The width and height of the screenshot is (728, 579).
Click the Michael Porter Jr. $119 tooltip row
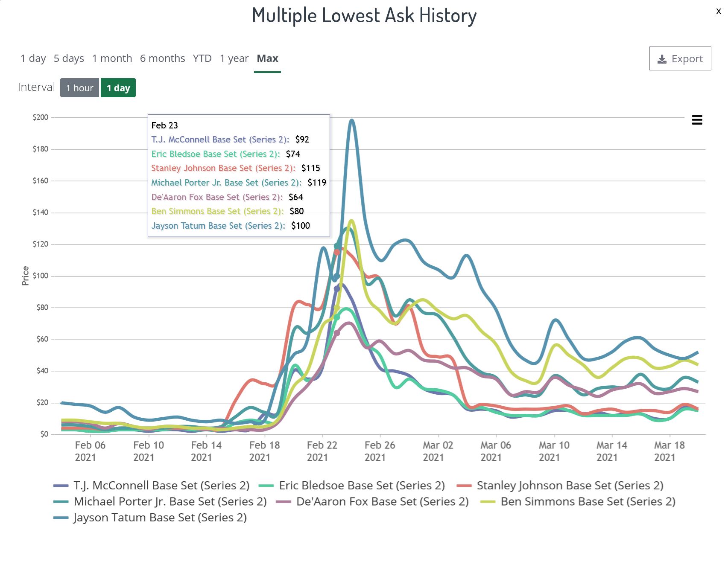tap(239, 183)
